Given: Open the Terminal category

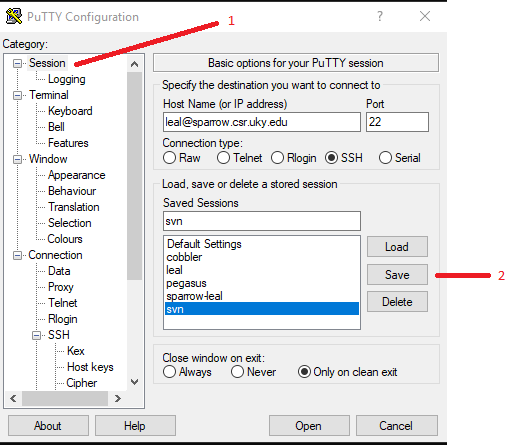Looking at the screenshot, I should (x=49, y=95).
